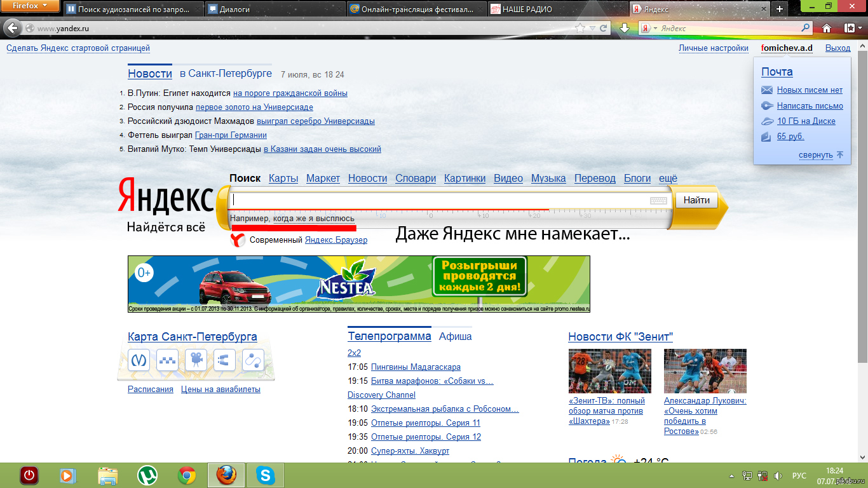Click the wallet icon next to 65 руб.
The height and width of the screenshot is (488, 868).
point(766,137)
